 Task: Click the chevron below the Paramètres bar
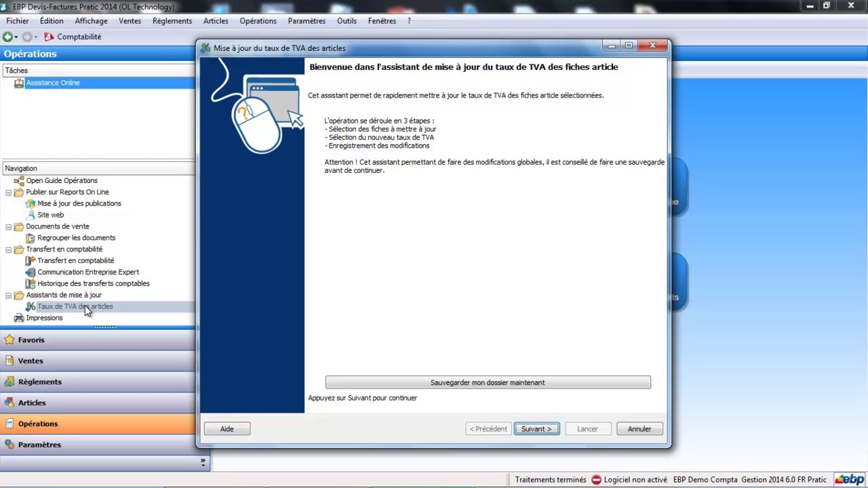203,462
